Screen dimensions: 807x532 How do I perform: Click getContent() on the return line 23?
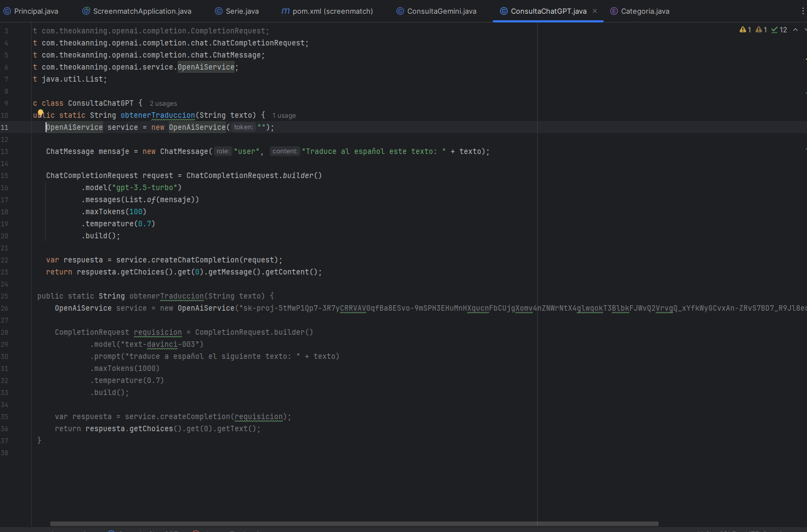(291, 272)
